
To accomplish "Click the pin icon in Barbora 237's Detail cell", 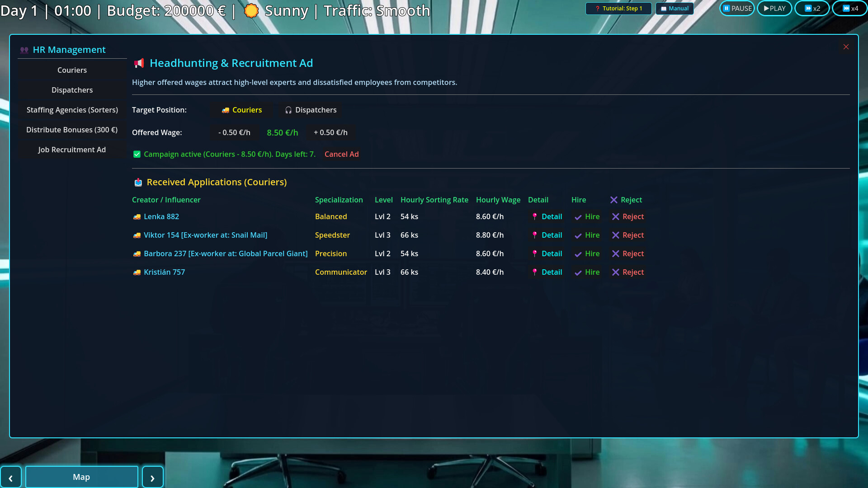I will click(x=535, y=253).
